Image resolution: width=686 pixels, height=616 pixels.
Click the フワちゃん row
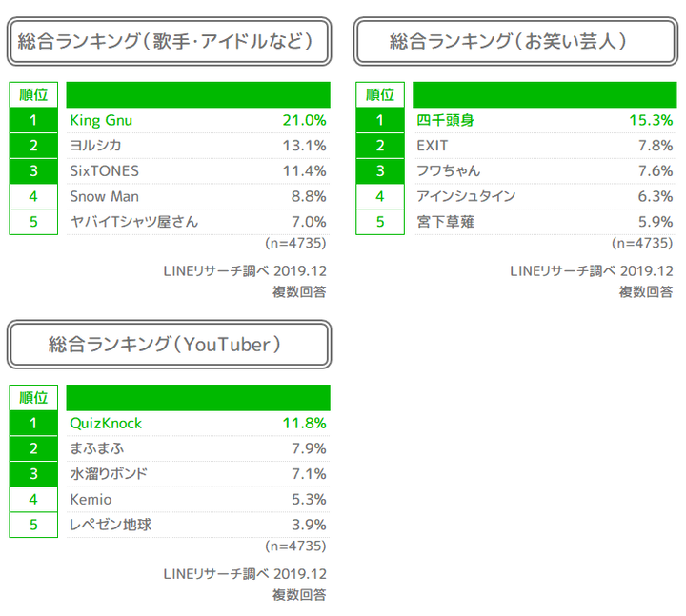tap(448, 171)
